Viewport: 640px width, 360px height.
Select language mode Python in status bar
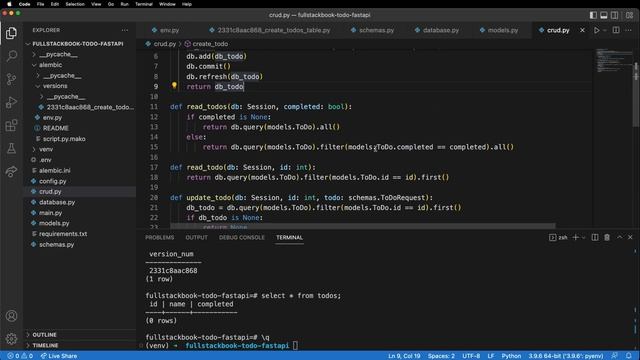tap(511, 356)
